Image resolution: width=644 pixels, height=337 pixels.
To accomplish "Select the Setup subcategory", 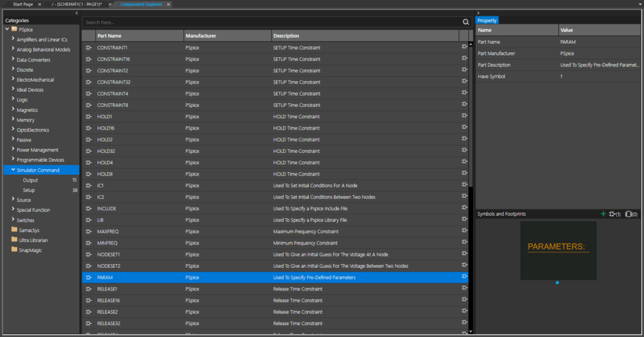I will point(29,190).
